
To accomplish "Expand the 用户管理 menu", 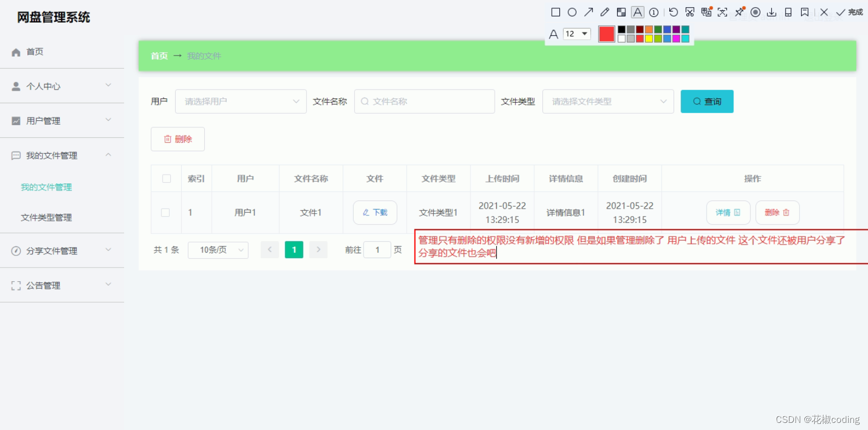I will click(x=62, y=121).
